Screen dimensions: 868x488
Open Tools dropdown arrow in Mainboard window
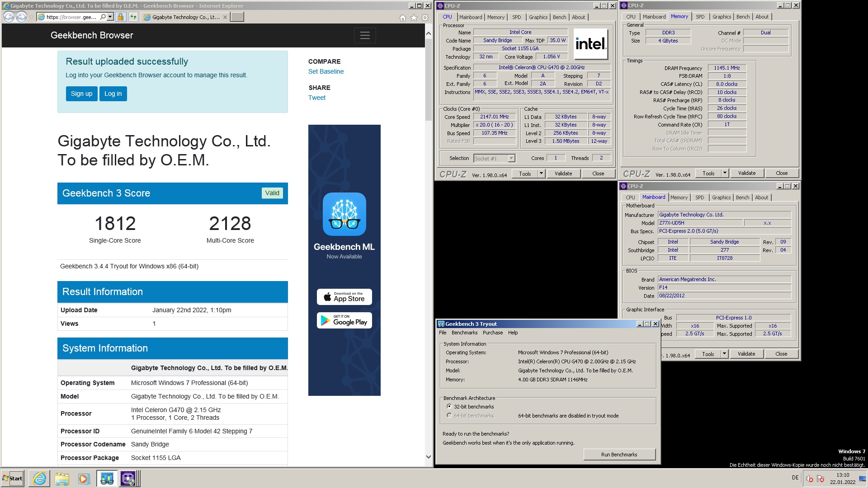pyautogui.click(x=724, y=354)
